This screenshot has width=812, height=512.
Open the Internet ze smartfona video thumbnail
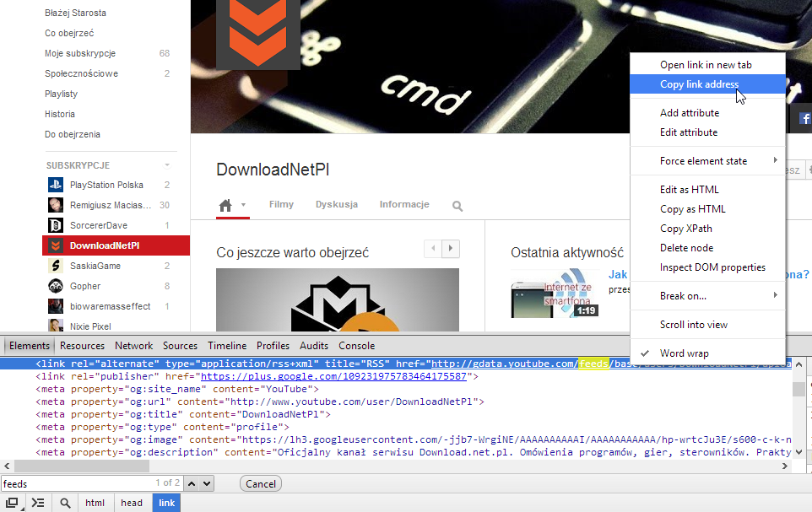[555, 293]
